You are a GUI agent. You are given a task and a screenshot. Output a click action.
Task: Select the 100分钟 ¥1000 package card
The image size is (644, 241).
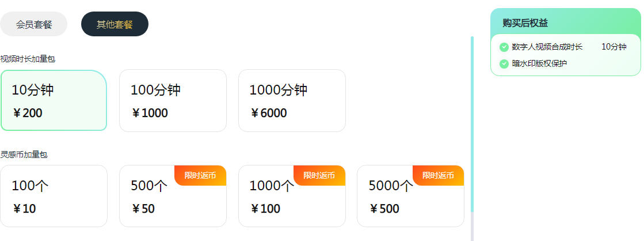point(173,100)
